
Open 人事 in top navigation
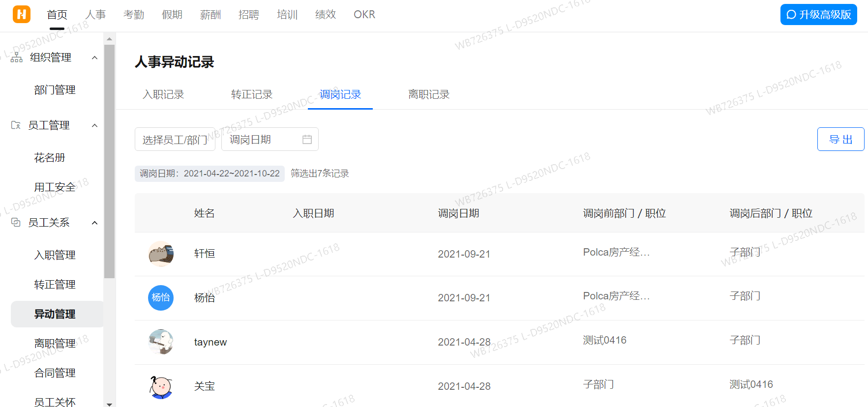pyautogui.click(x=95, y=15)
